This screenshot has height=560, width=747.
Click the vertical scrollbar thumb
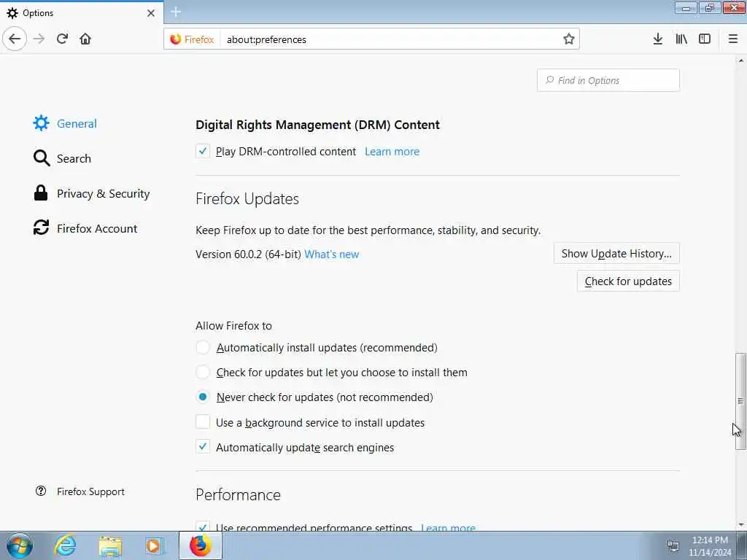[740, 401]
